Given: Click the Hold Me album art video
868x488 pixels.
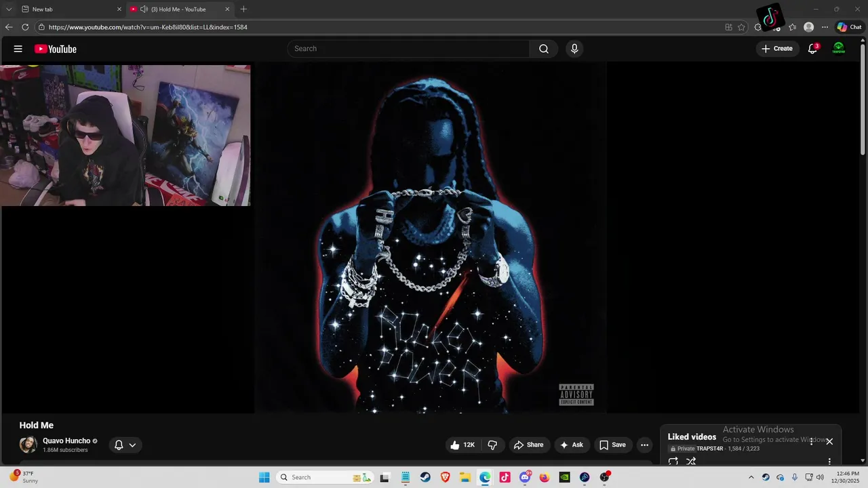Looking at the screenshot, I should (431, 237).
